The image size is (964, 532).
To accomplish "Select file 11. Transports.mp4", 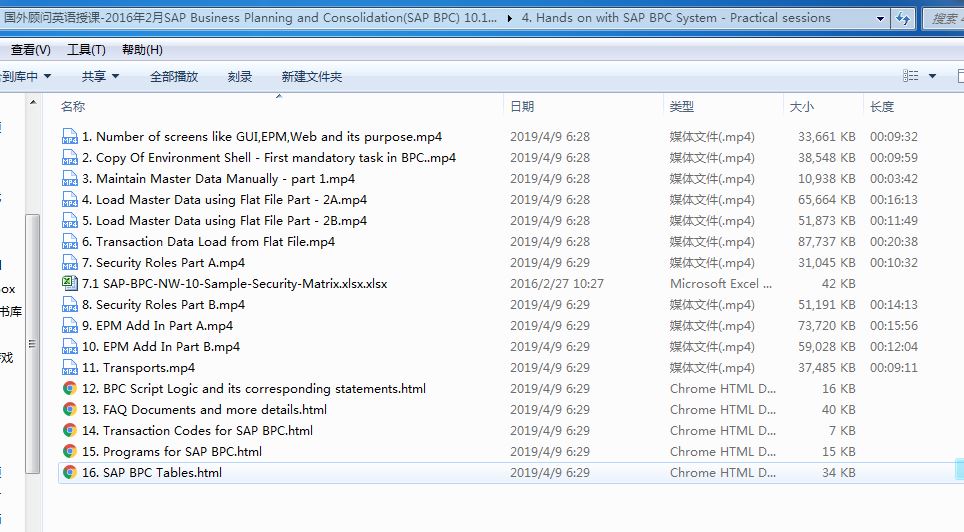I will click(x=138, y=367).
